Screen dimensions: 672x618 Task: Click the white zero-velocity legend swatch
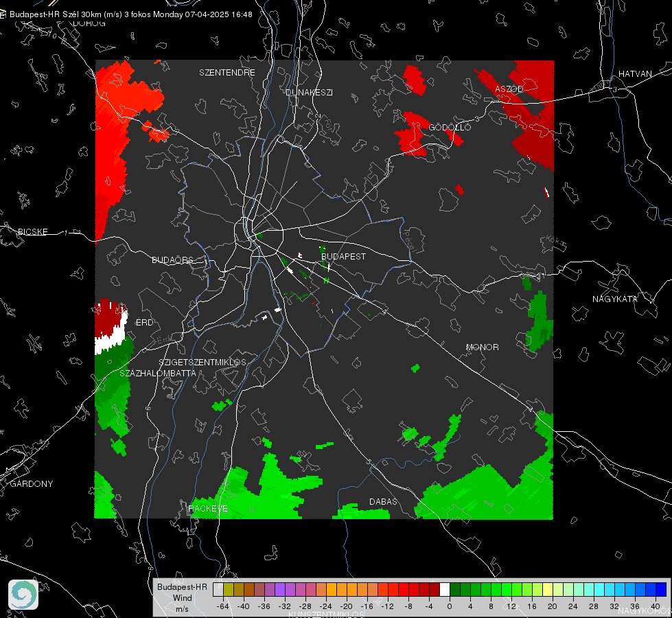[x=445, y=590]
